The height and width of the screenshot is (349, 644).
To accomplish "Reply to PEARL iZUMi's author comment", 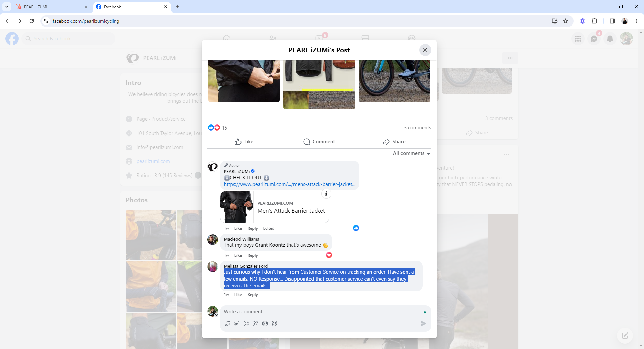I will click(x=252, y=228).
